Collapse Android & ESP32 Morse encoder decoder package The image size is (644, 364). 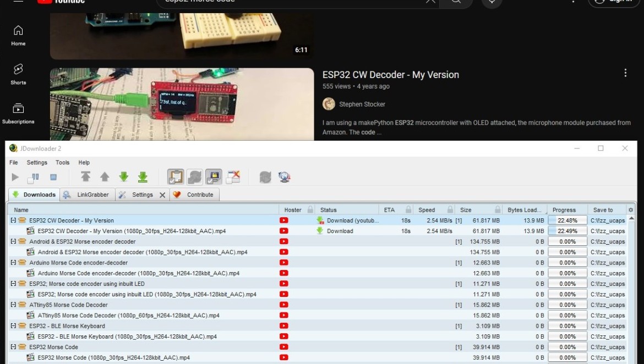(13, 241)
